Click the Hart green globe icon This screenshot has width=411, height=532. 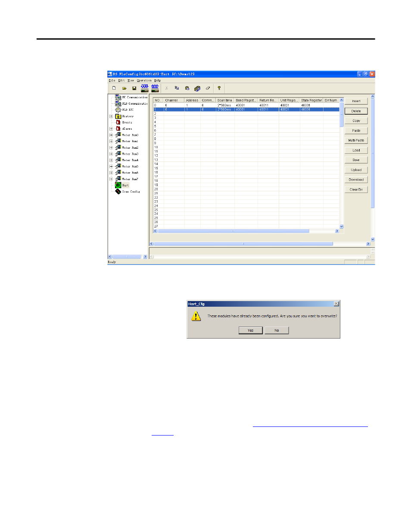tap(118, 185)
